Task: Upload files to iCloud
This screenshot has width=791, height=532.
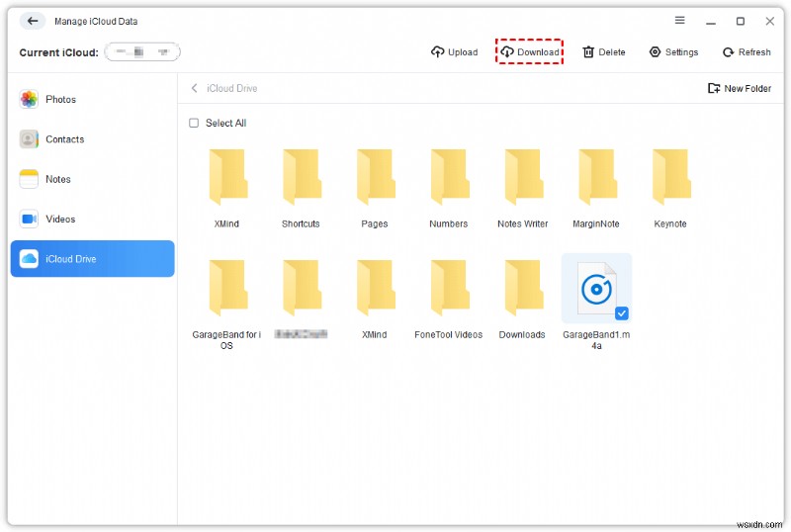Action: point(454,52)
